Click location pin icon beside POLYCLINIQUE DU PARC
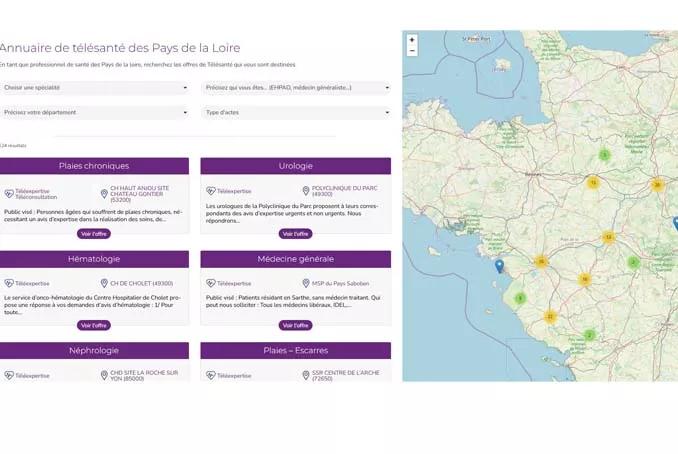 (x=305, y=190)
